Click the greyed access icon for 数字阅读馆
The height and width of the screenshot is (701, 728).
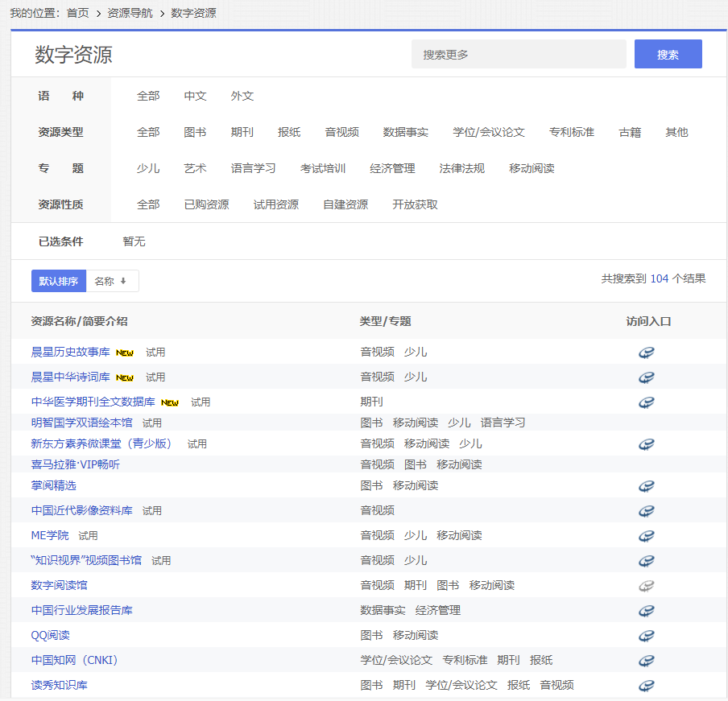646,586
